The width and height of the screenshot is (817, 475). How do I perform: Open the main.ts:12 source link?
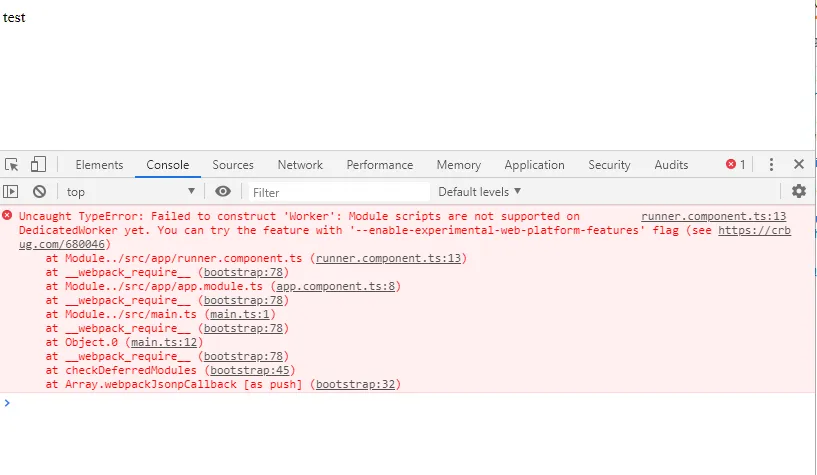click(x=164, y=342)
